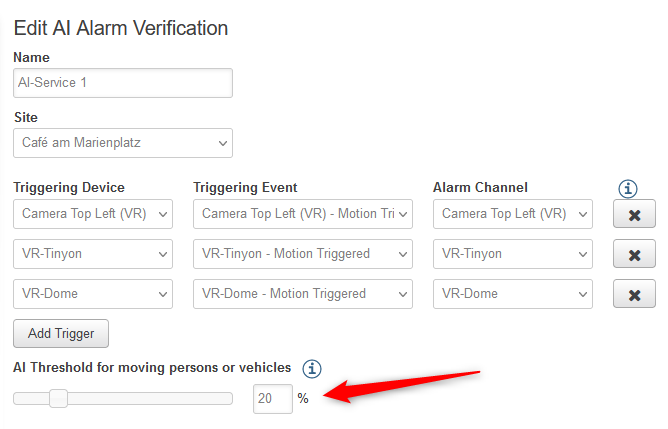This screenshot has height=429, width=668.
Task: Open Camera Top Left Motion Triggering Event dropdown
Action: click(303, 214)
